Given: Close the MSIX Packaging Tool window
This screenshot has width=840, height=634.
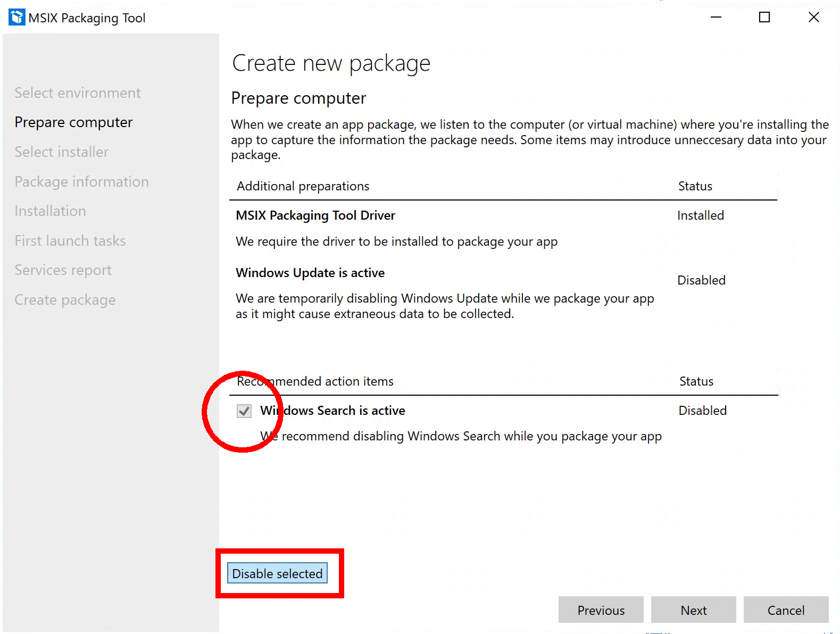Looking at the screenshot, I should point(813,17).
